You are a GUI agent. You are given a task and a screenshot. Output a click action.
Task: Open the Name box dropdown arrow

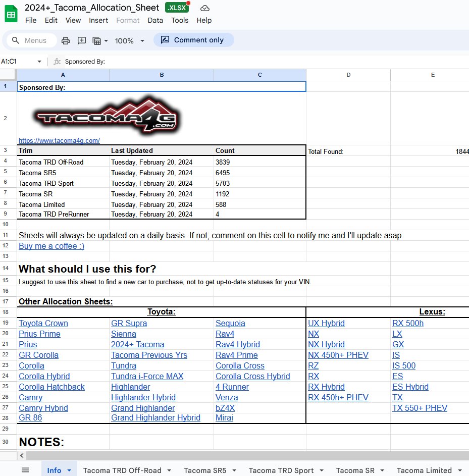(x=39, y=61)
